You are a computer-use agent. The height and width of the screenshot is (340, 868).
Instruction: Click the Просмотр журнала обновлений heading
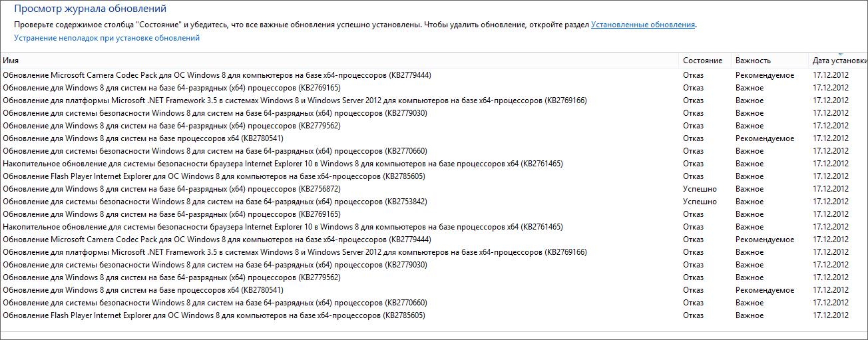point(90,9)
